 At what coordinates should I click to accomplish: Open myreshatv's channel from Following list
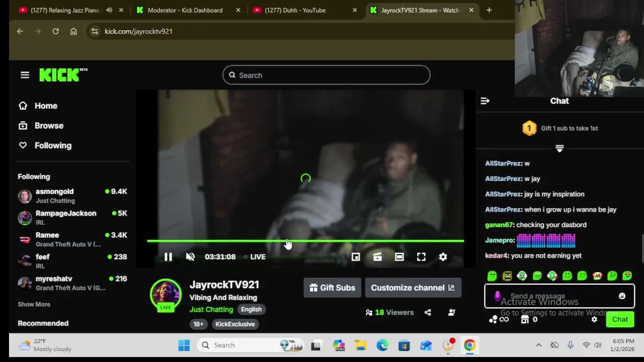[72, 283]
